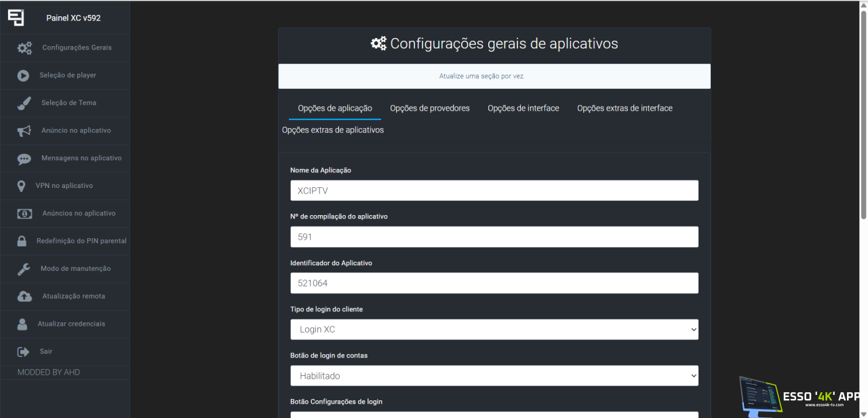The width and height of the screenshot is (868, 418).
Task: Click the chat bubble icon for Mensagens
Action: (24, 159)
